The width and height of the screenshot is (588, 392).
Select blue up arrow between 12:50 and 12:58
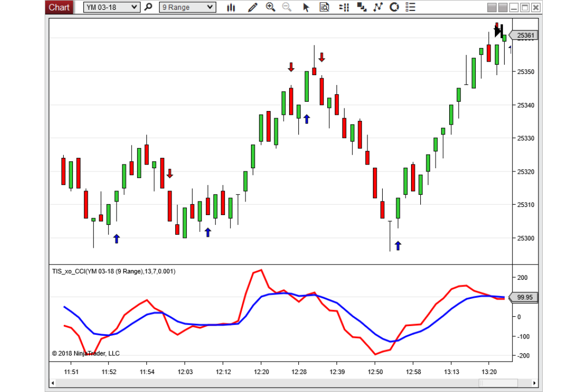[x=398, y=246]
